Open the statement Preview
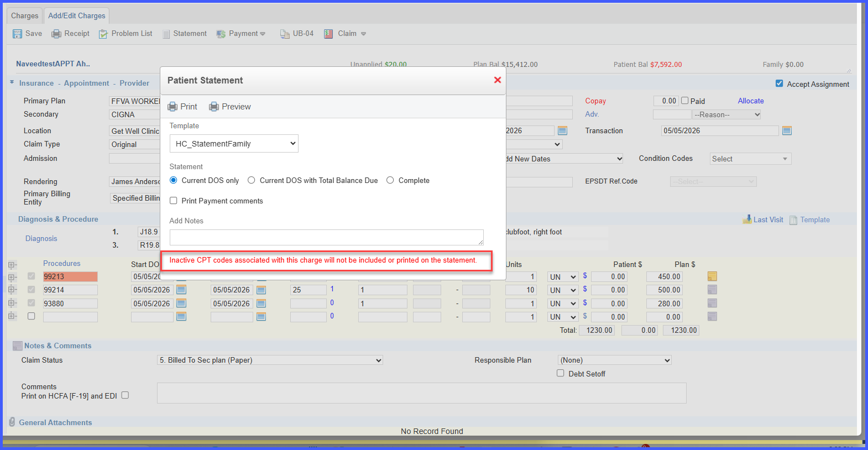 (230, 107)
